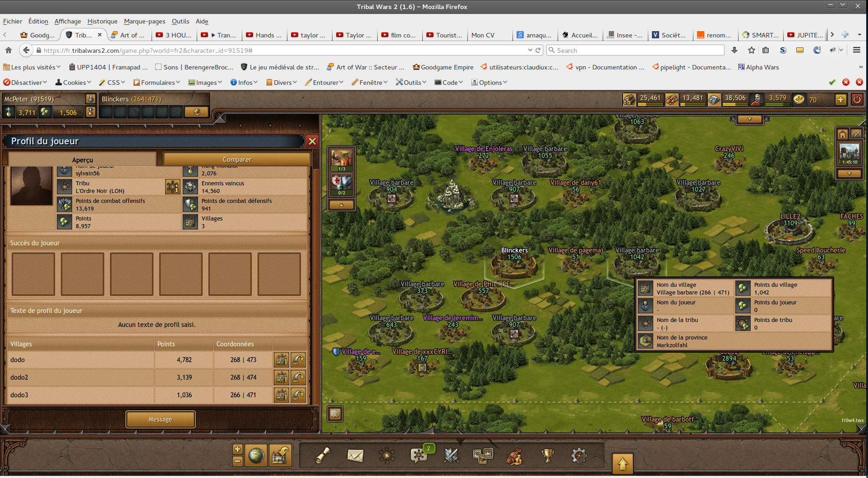The width and height of the screenshot is (868, 478).
Task: Open the tribe icon in the bottom bar
Action: click(387, 455)
